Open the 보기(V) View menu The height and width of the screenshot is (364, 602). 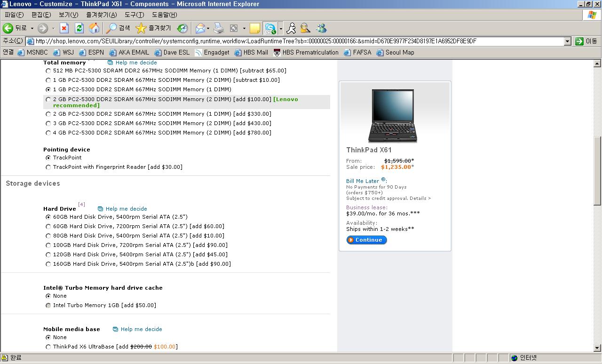tap(68, 15)
